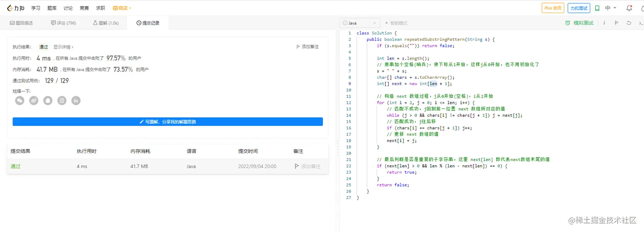
Task: Click the 'next[i] = j;' code line
Action: 402,140
